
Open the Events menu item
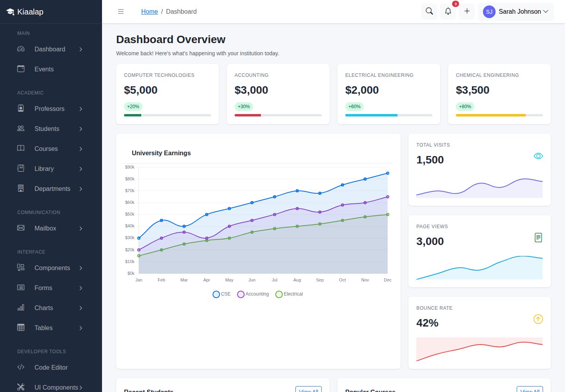pos(51,69)
